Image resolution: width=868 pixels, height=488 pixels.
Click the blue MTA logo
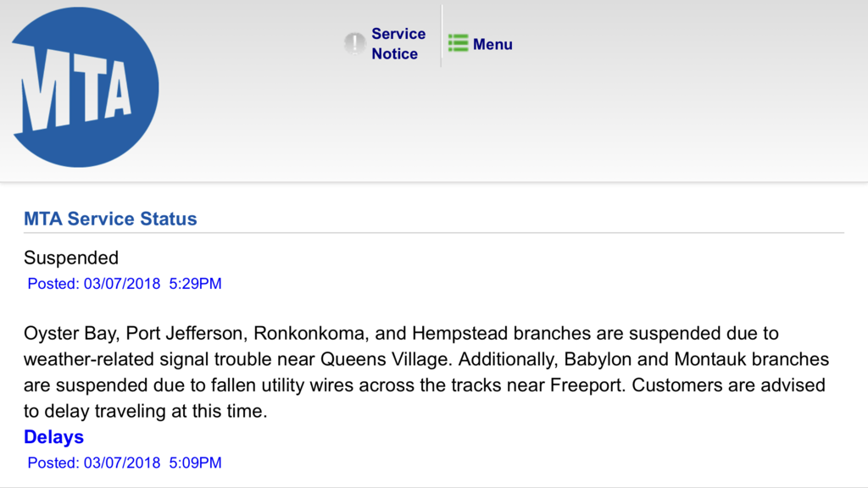coord(85,87)
